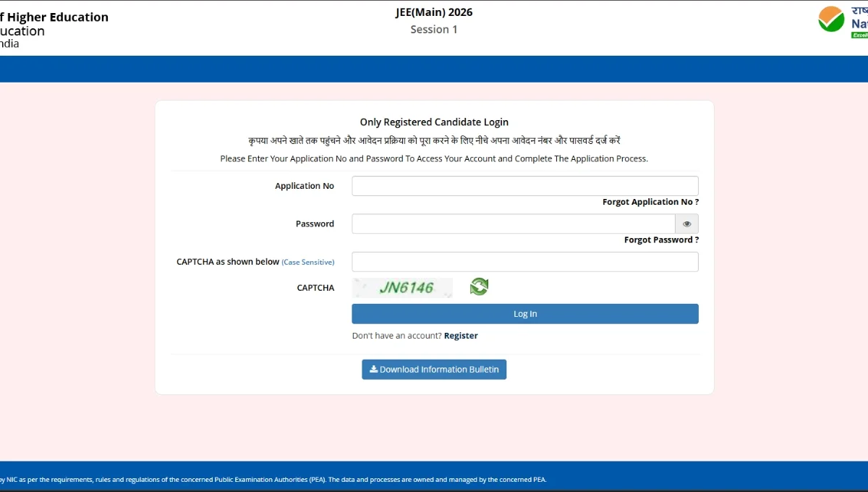The image size is (868, 492).
Task: Click the JN6146 CAPTCHA image
Action: pyautogui.click(x=402, y=287)
